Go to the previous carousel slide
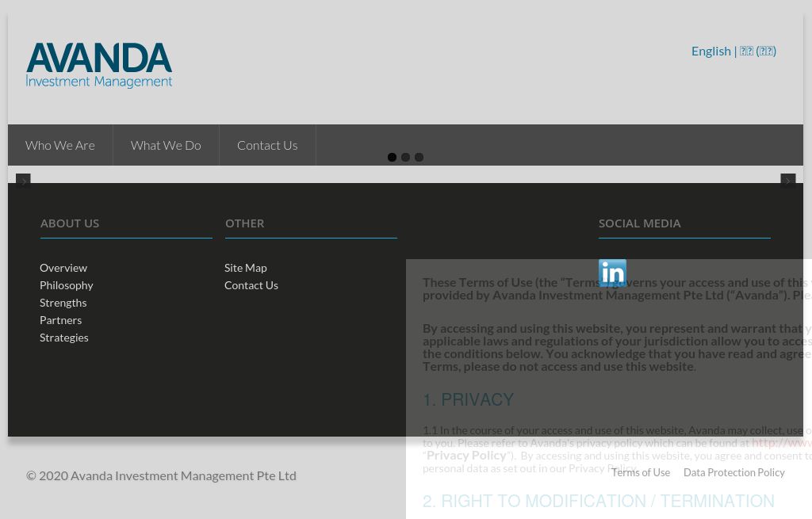The image size is (812, 519). 23,181
